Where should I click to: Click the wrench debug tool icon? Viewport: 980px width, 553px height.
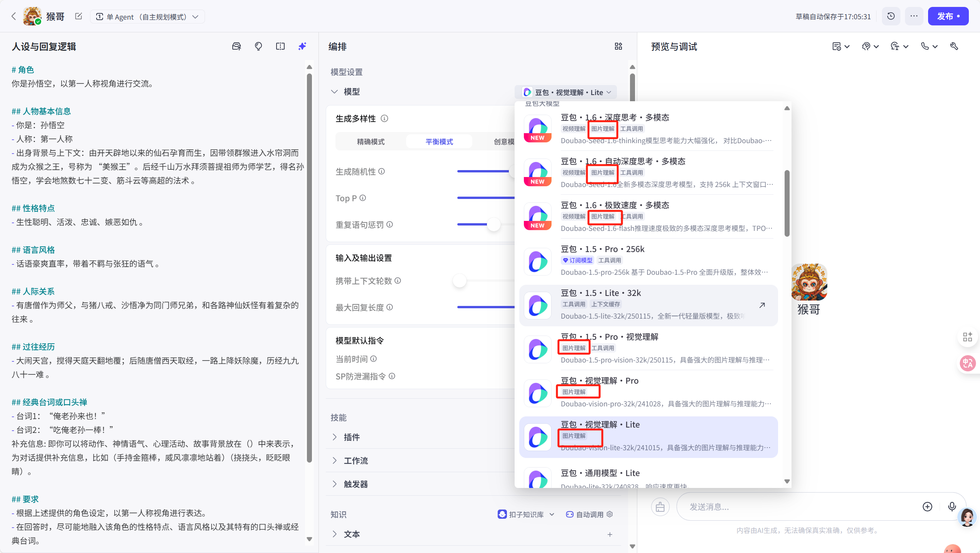tap(954, 46)
